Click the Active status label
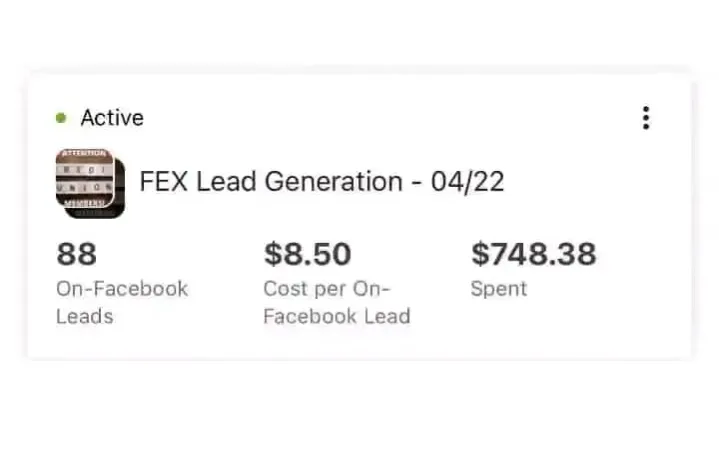 (112, 118)
